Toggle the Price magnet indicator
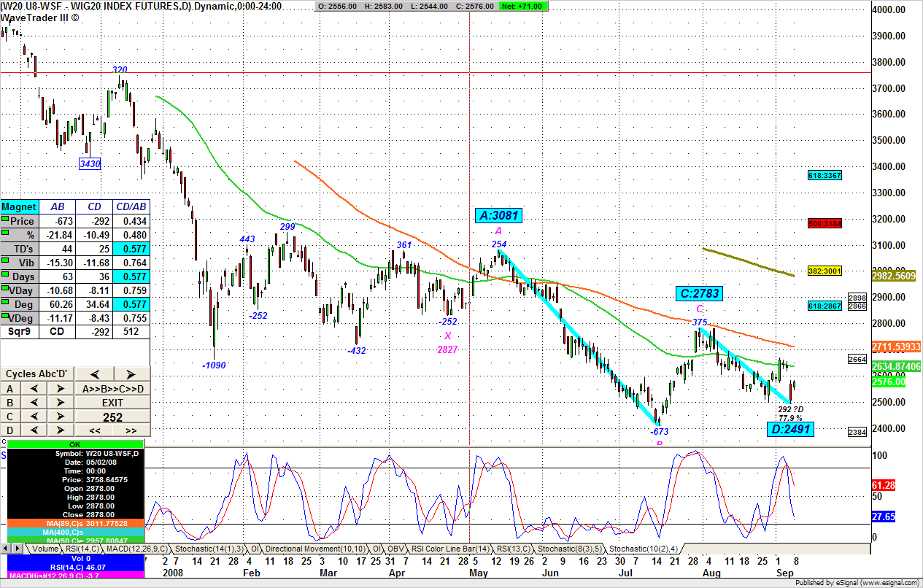Image resolution: width=923 pixels, height=588 pixels. click(x=5, y=218)
